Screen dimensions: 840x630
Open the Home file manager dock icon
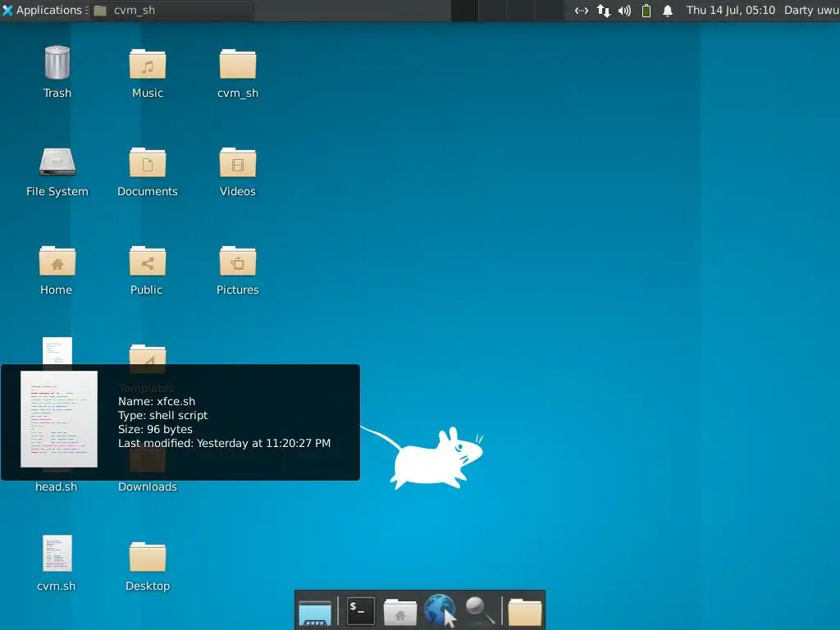click(400, 612)
